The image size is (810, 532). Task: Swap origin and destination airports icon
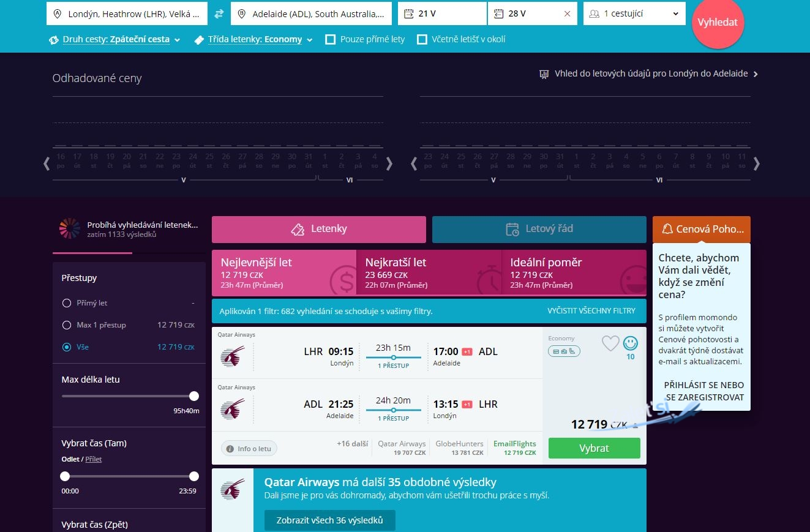tap(219, 13)
